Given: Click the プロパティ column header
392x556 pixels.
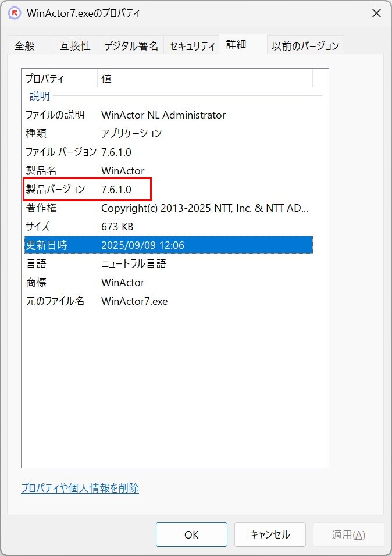Looking at the screenshot, I should 59,79.
